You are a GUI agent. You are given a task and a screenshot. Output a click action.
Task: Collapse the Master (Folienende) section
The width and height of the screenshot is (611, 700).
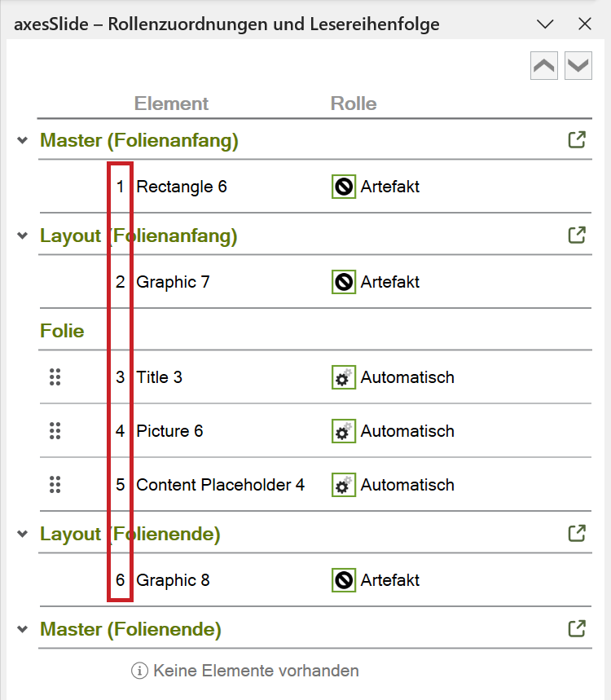22,629
